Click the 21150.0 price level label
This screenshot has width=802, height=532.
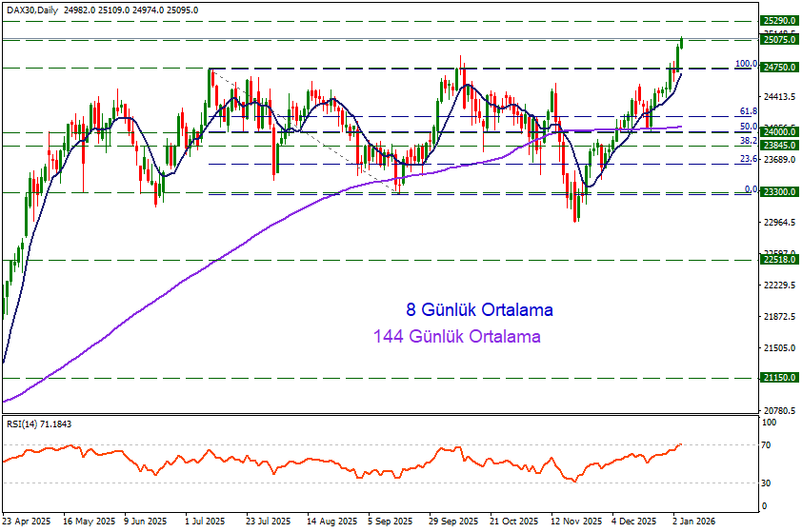(x=779, y=378)
